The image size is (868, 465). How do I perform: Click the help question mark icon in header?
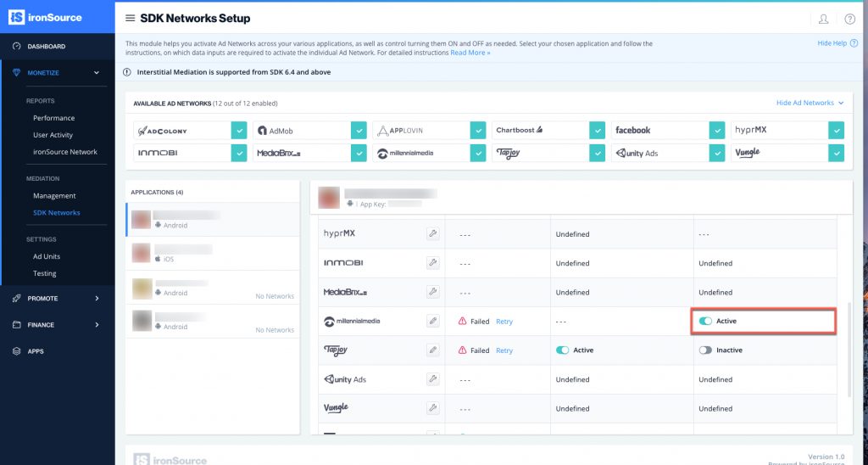click(x=849, y=19)
